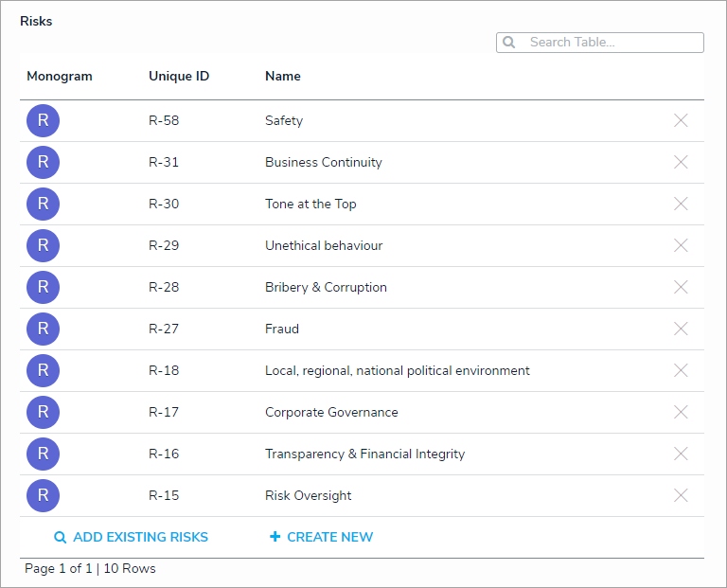Viewport: 727px width, 588px height.
Task: Click Create New risk button
Action: (x=322, y=537)
